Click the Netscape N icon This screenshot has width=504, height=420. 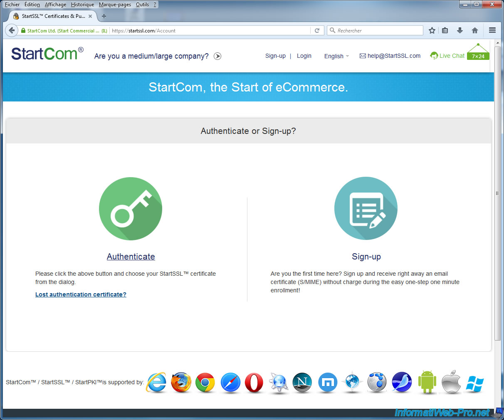302,383
